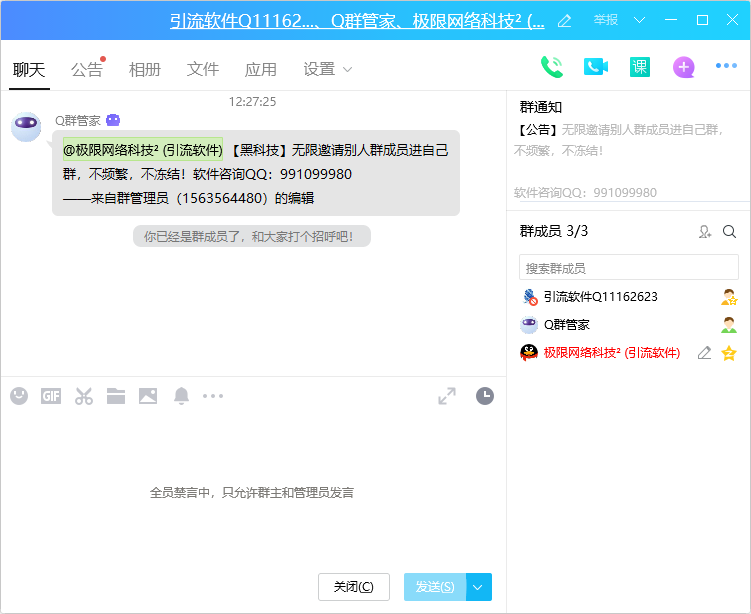The height and width of the screenshot is (614, 751).
Task: Click the @极限网络科技² mention
Action: (x=143, y=150)
